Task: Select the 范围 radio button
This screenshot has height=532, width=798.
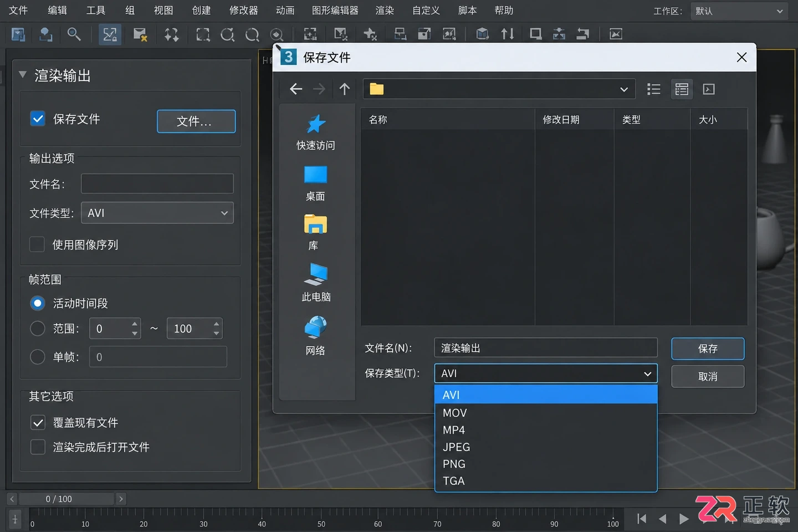Action: pos(37,329)
